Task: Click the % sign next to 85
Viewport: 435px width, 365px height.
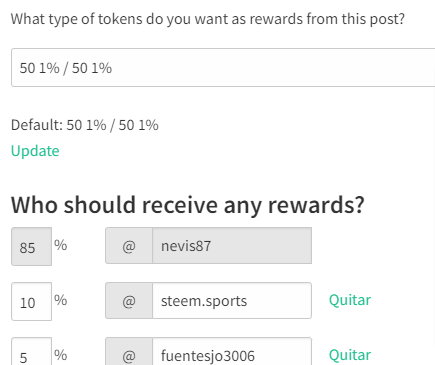Action: [x=61, y=245]
